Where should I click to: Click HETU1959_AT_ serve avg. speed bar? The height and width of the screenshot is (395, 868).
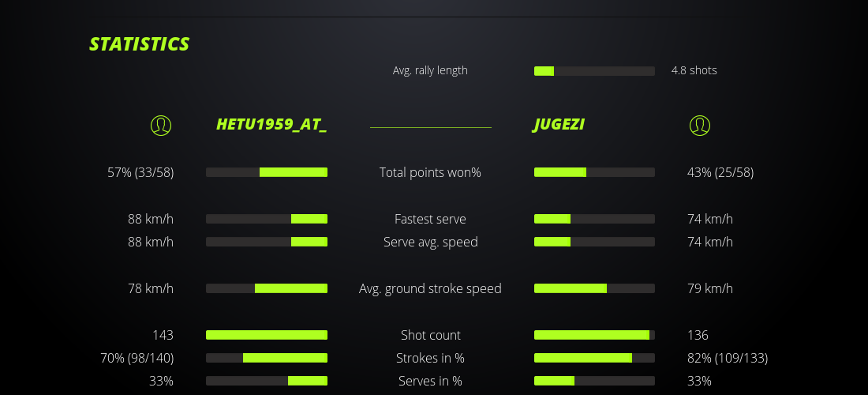coord(267,242)
